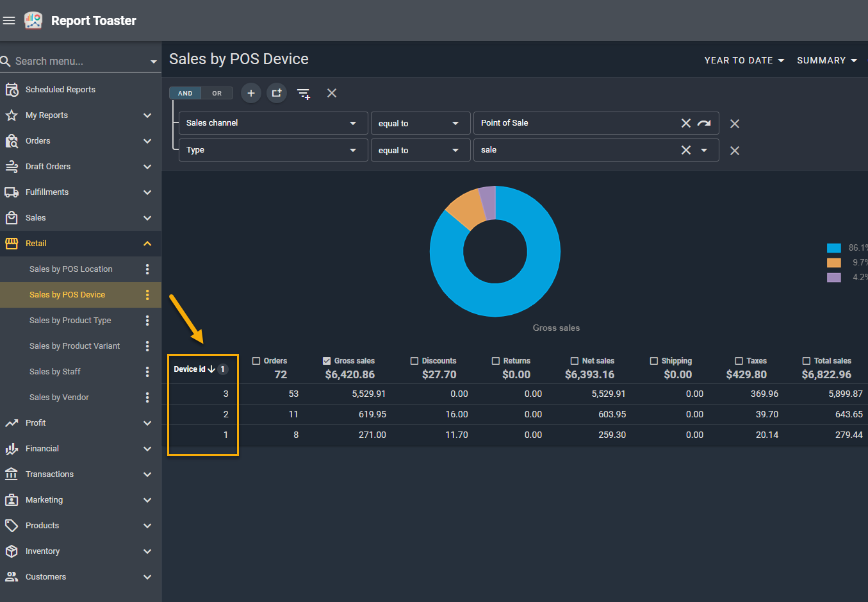The width and height of the screenshot is (868, 602).
Task: Sort by Device id column header
Action: coord(190,369)
